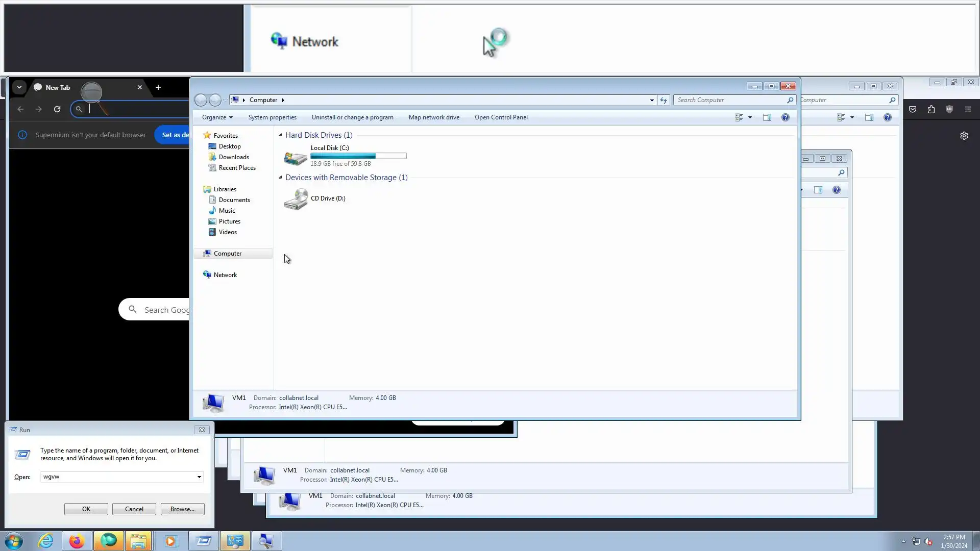Toggle the preview pane icon

pos(767,117)
